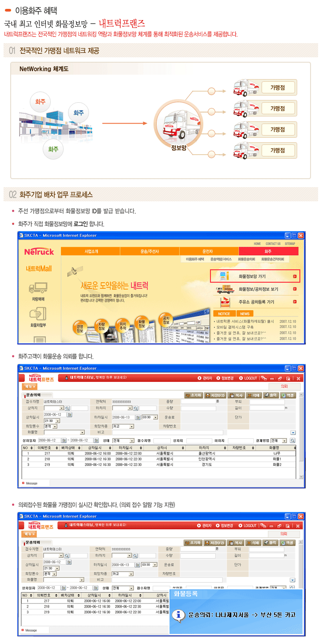Click 정보변경 in request-form window header
Screen dimensions: 319x644
[224, 378]
